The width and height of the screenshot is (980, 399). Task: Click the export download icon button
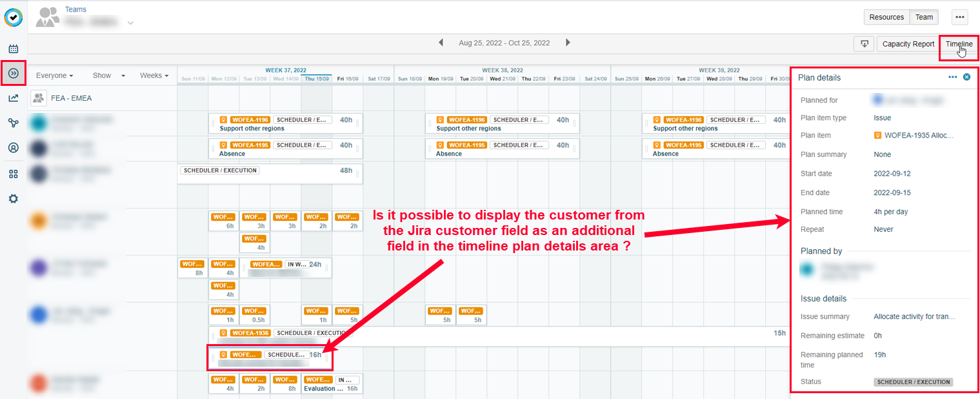tap(863, 44)
